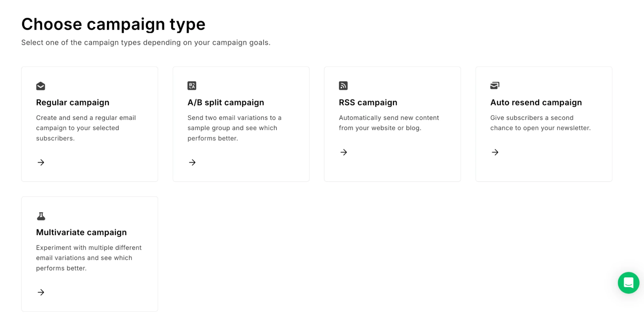
Task: Open the green chat support widget
Action: point(628,283)
